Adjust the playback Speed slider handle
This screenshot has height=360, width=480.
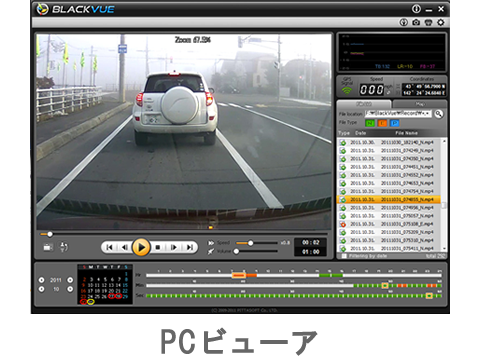click(250, 243)
